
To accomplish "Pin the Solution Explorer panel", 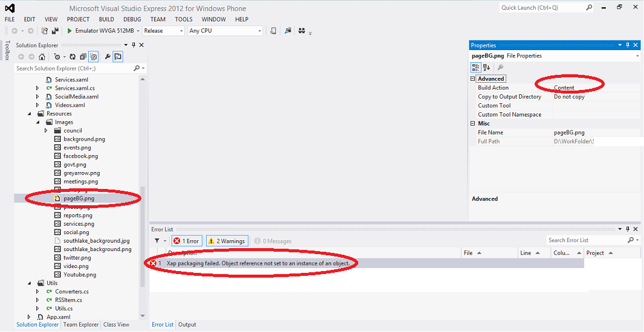I will [134, 45].
